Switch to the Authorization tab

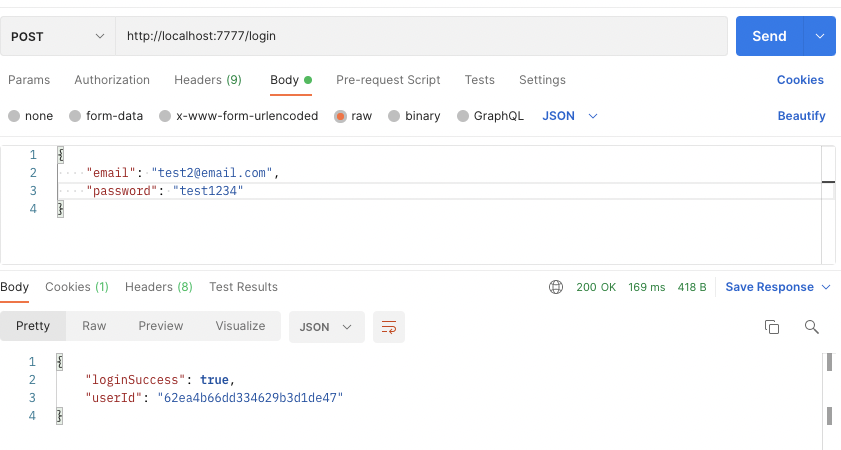pos(112,80)
